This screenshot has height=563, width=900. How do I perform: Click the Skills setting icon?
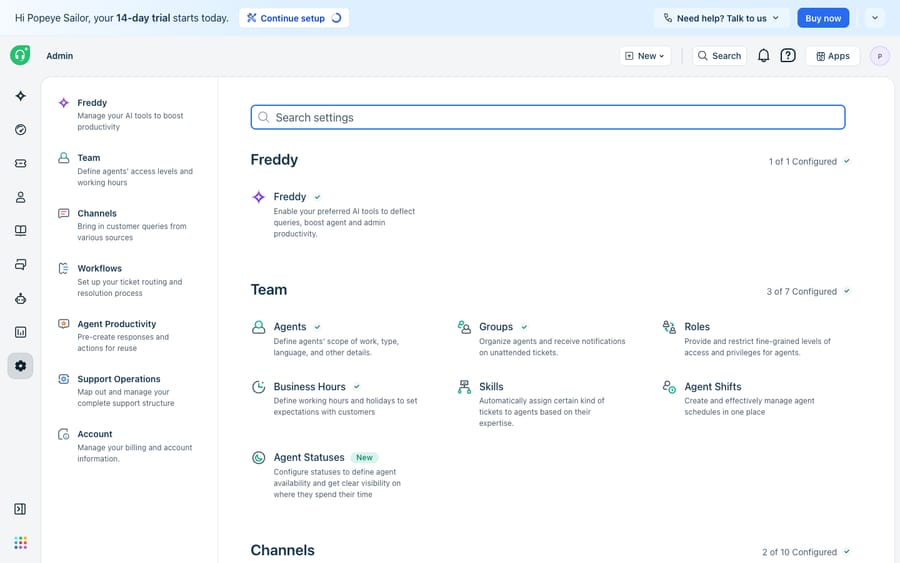464,387
